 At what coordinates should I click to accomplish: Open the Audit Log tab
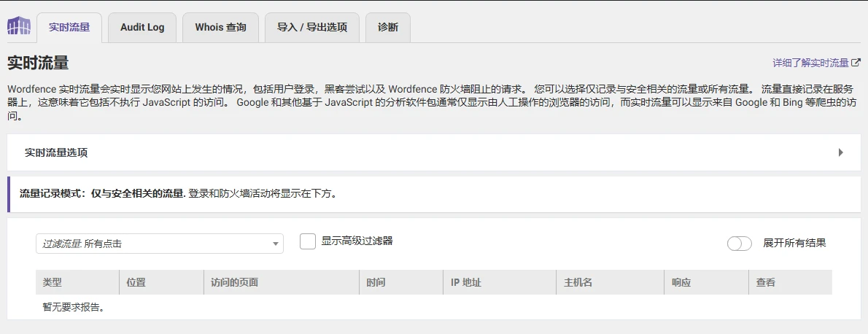142,27
